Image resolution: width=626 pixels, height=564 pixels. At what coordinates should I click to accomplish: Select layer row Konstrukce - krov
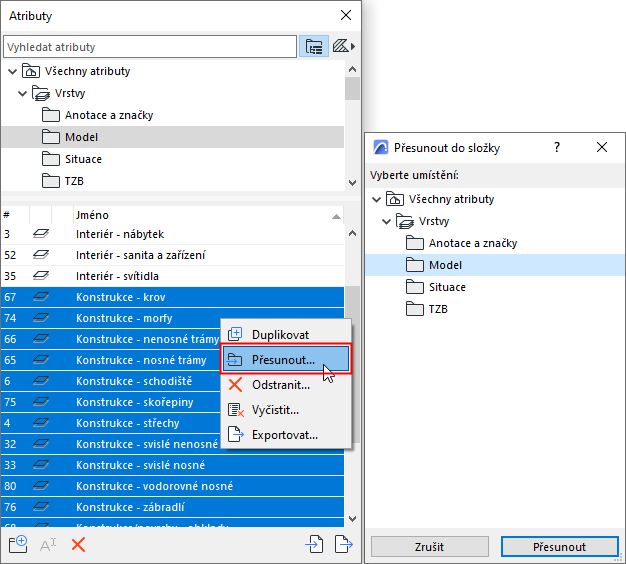173,297
